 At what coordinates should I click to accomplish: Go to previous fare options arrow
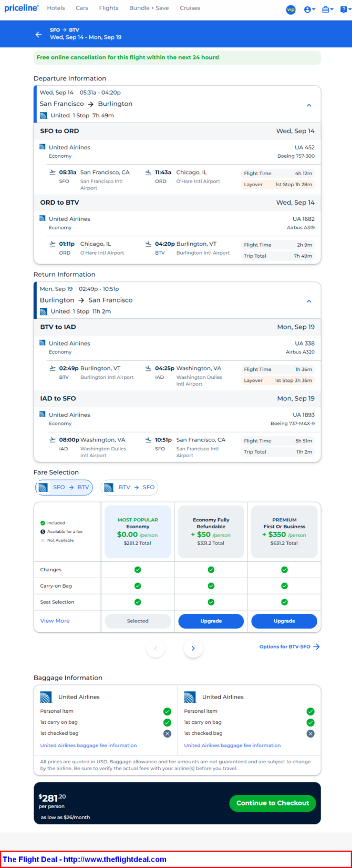pos(156,648)
